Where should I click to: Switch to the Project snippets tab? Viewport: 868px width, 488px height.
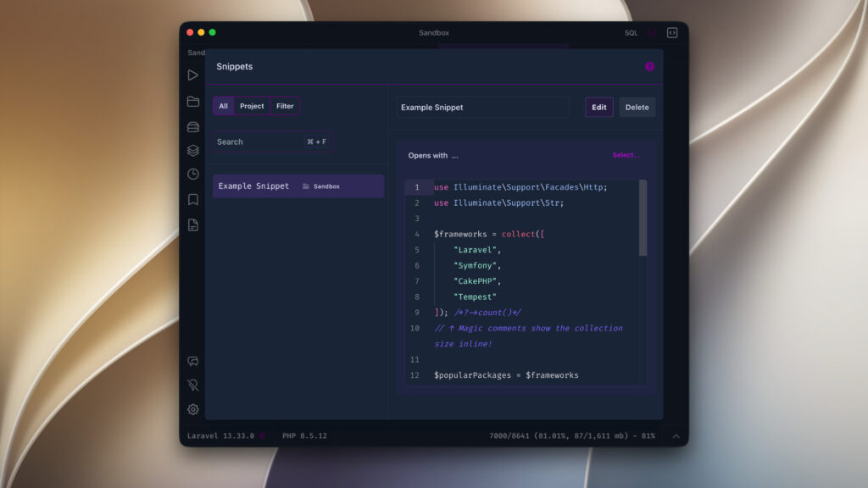(x=252, y=106)
